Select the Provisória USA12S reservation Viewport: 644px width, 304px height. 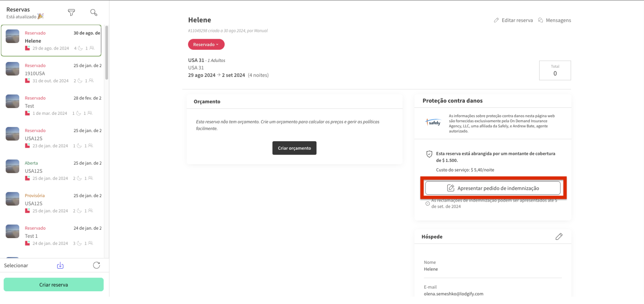pyautogui.click(x=52, y=203)
